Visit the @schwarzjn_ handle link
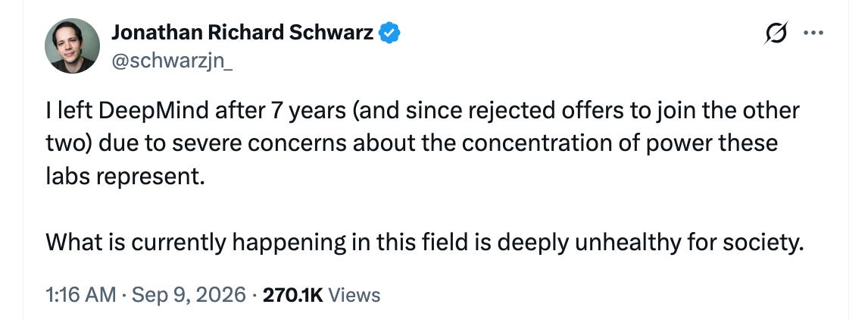 point(172,61)
